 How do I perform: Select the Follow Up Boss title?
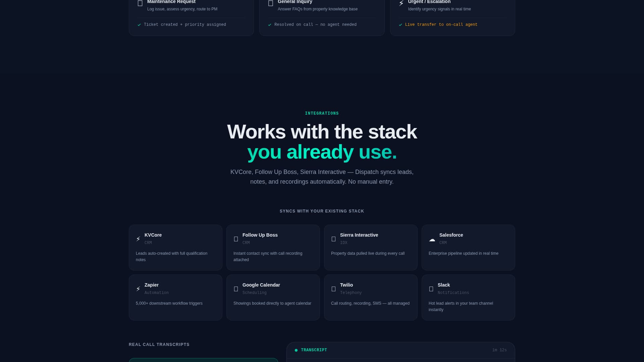coord(260,235)
